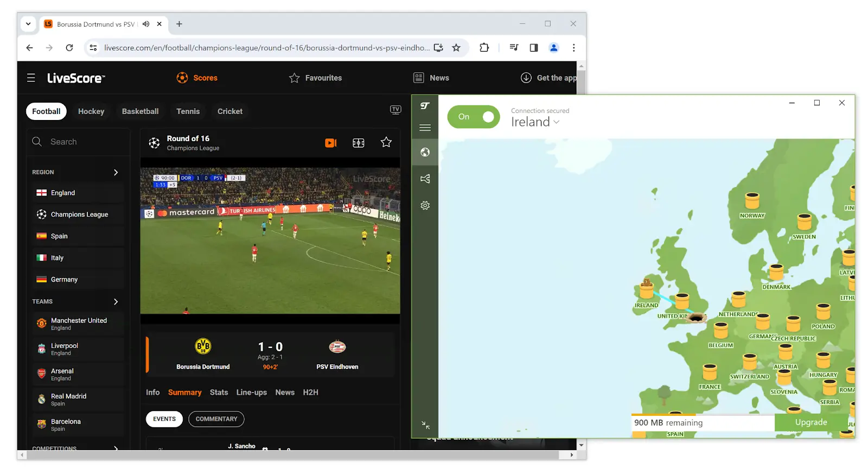This screenshot has width=868, height=468.
Task: Open TunnelBear settings gear
Action: pyautogui.click(x=425, y=205)
